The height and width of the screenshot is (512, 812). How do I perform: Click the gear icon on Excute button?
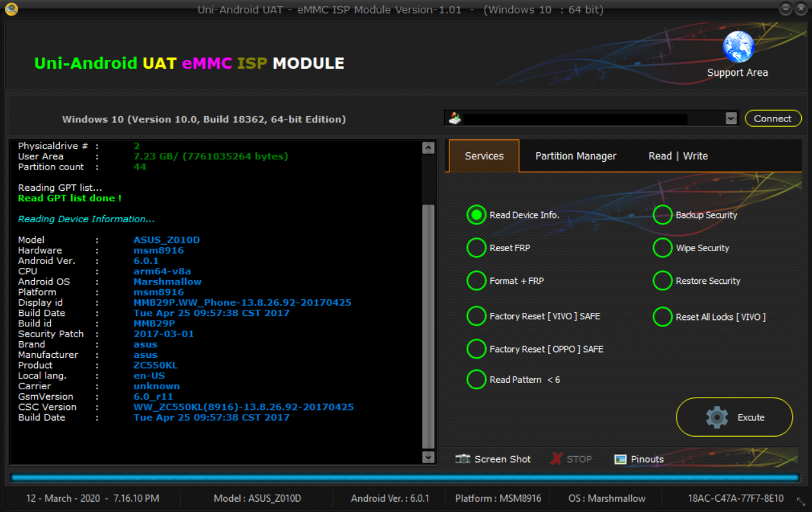717,417
